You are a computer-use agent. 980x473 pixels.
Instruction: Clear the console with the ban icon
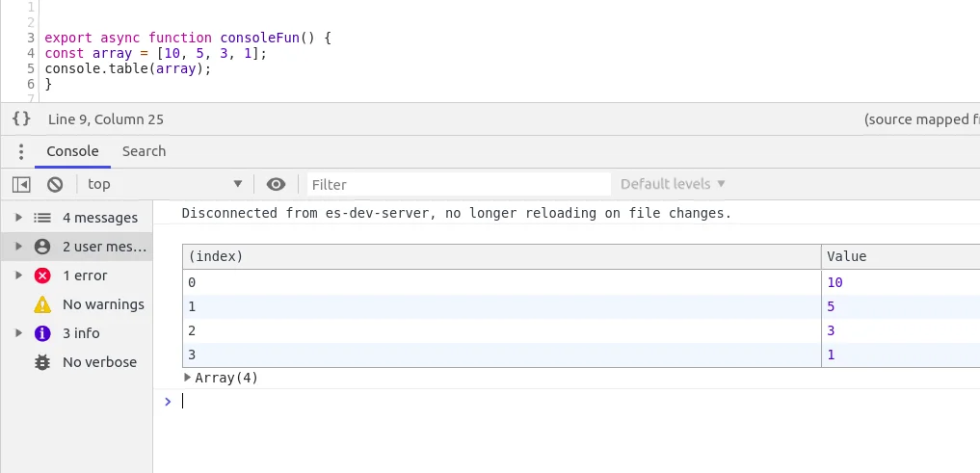(x=55, y=184)
